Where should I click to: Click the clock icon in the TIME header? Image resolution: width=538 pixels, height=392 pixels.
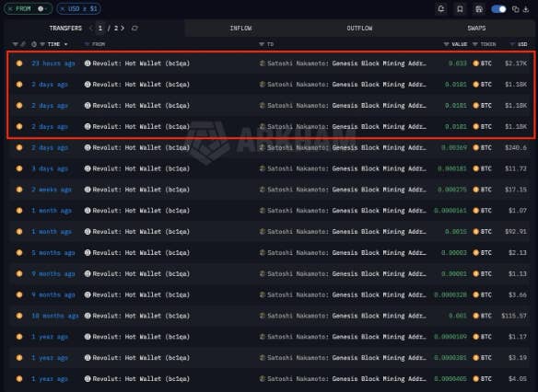34,44
